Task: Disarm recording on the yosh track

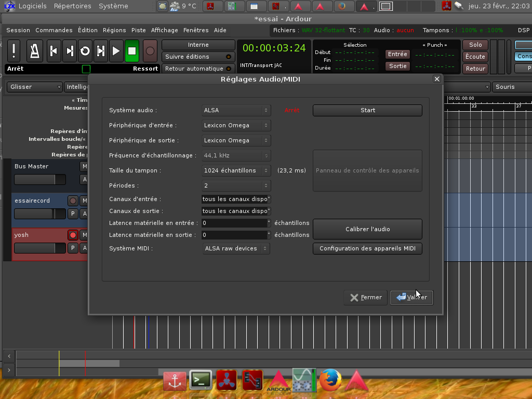Action: [x=73, y=235]
